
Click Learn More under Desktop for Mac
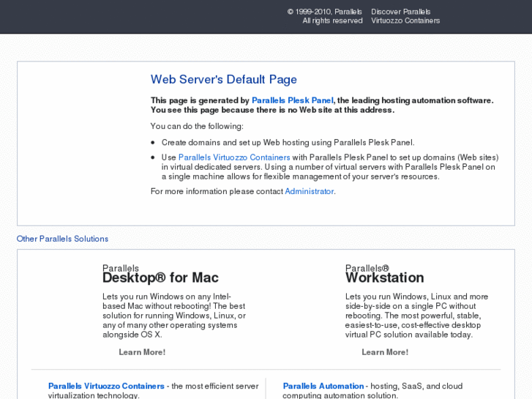point(142,352)
